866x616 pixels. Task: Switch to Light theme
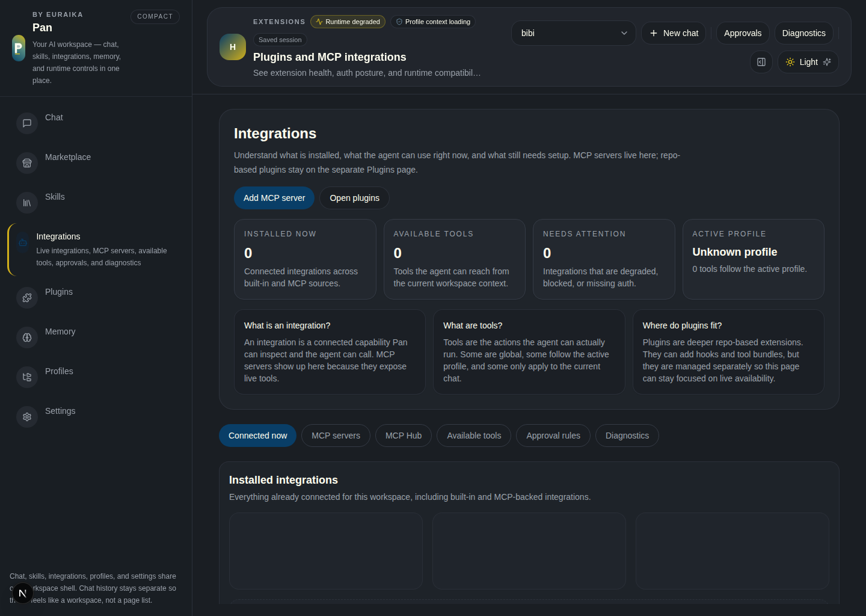[808, 62]
